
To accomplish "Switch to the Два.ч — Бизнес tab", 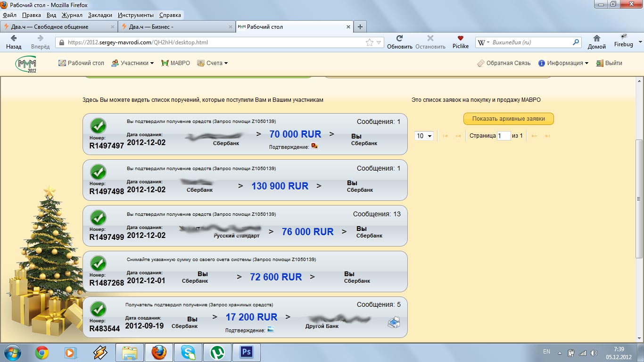I will coord(176,27).
